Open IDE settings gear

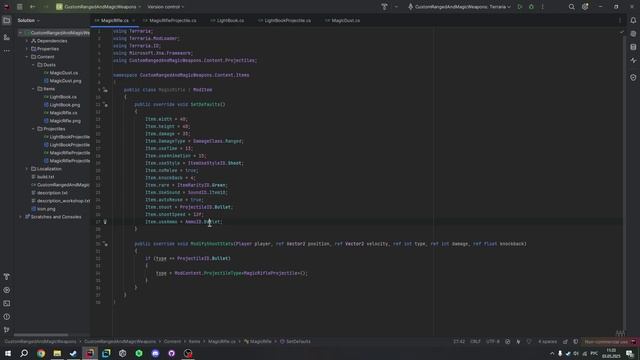pyautogui.click(x=585, y=7)
